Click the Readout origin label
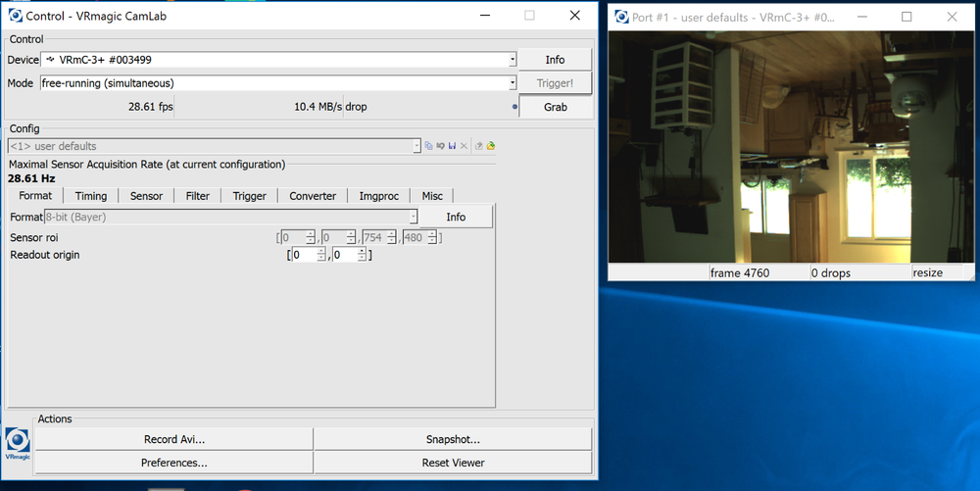 45,255
